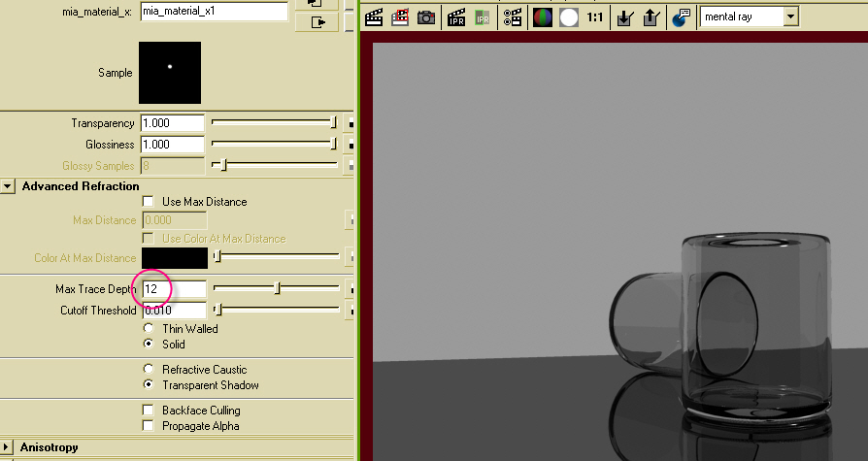Enable the Backface Culling checkbox
Image resolution: width=868 pixels, height=461 pixels.
click(x=148, y=411)
